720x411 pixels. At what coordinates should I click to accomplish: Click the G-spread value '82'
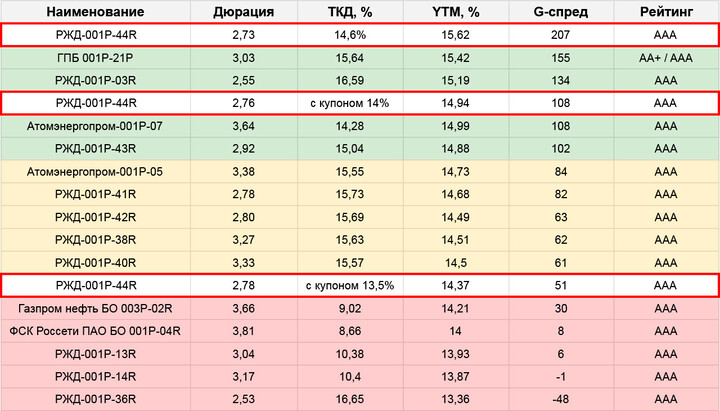click(x=561, y=194)
